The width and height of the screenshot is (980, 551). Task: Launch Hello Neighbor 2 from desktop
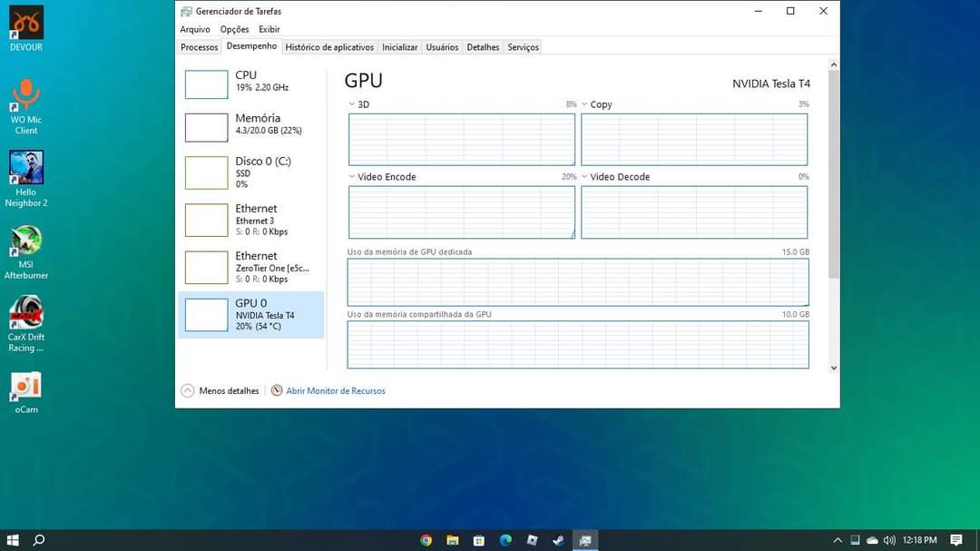[x=26, y=169]
